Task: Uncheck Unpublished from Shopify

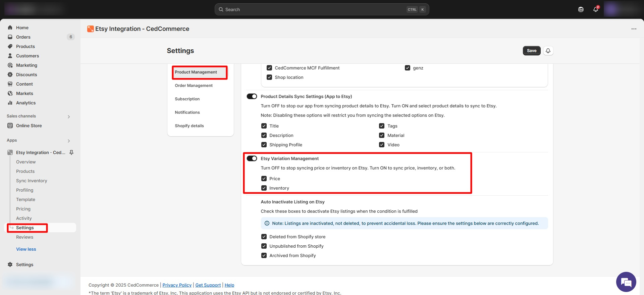Action: click(264, 246)
